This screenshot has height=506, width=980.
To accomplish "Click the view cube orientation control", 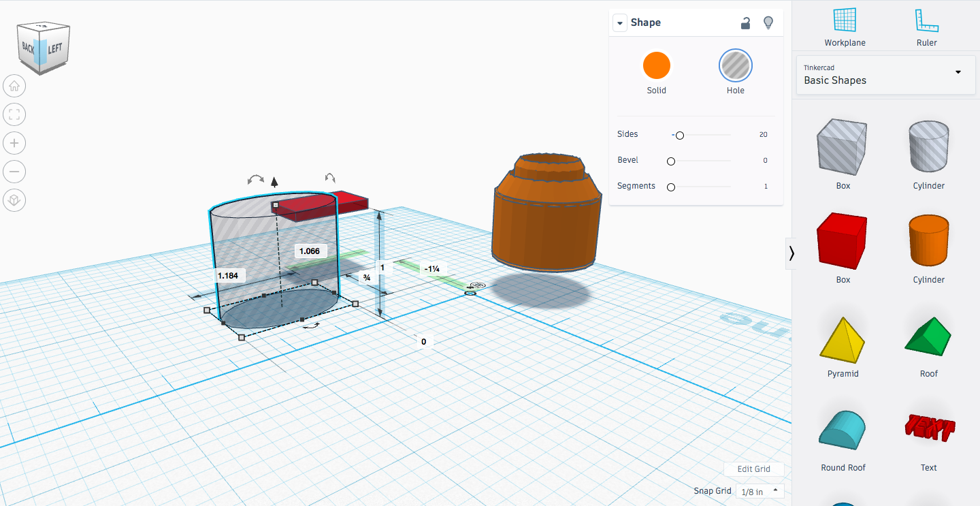I will [43, 48].
